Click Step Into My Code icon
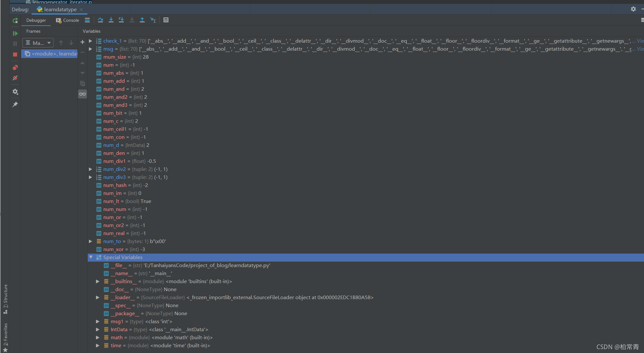The width and height of the screenshot is (644, 353). 121,20
